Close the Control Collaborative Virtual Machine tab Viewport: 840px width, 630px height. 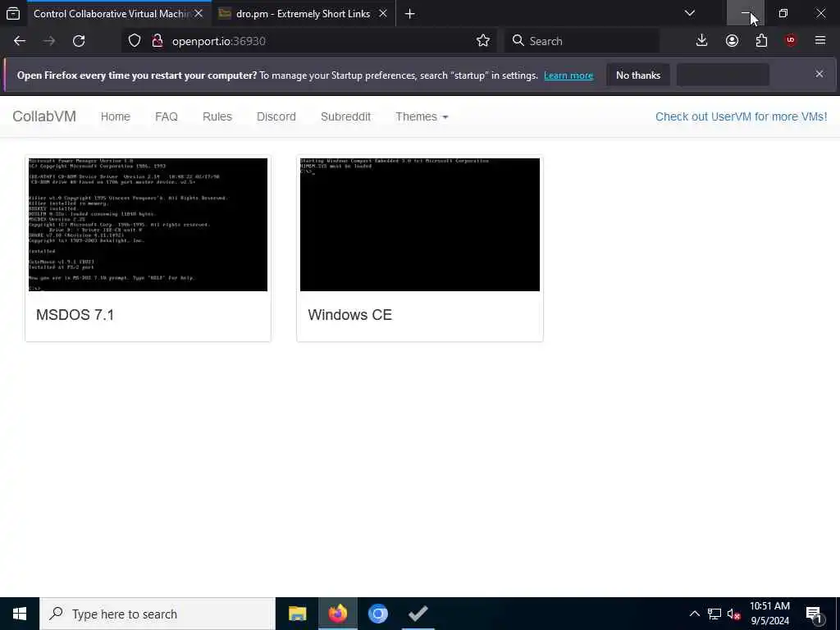point(199,13)
